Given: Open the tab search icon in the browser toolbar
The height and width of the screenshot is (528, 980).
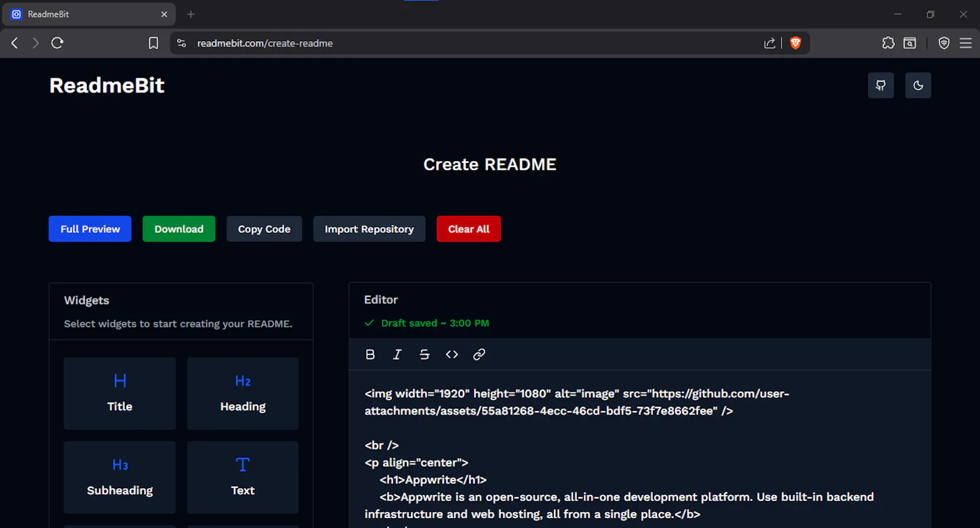Looking at the screenshot, I should [x=910, y=43].
